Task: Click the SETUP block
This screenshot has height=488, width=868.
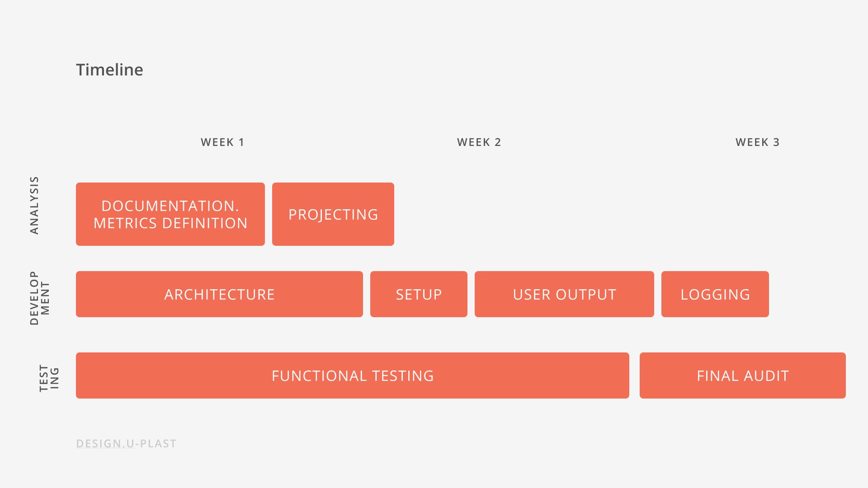Action: pyautogui.click(x=419, y=294)
